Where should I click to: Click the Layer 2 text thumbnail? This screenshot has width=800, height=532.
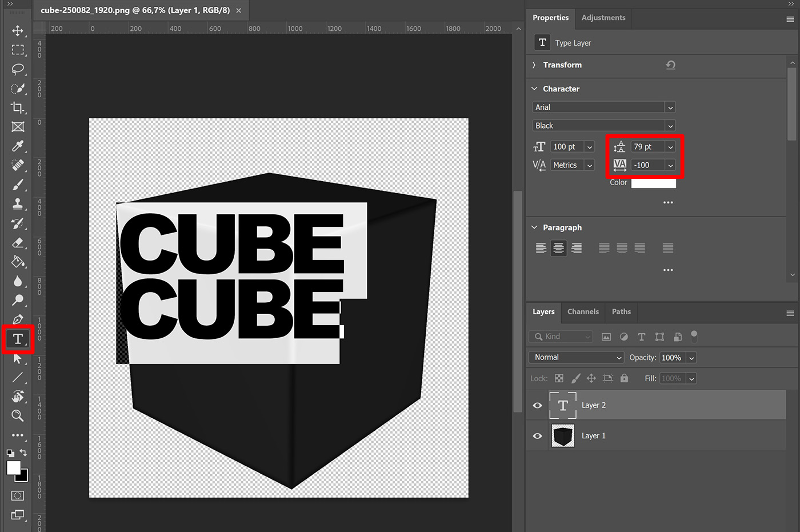click(563, 405)
